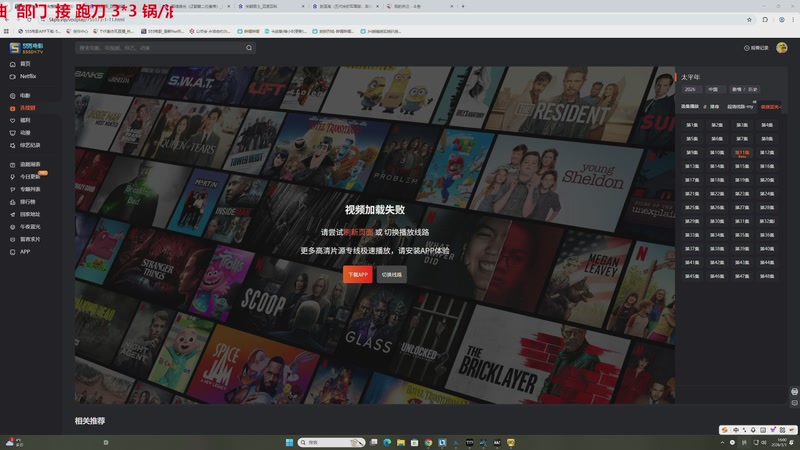The width and height of the screenshot is (800, 450).
Task: Click the Windows taskbar search box
Action: point(332,442)
